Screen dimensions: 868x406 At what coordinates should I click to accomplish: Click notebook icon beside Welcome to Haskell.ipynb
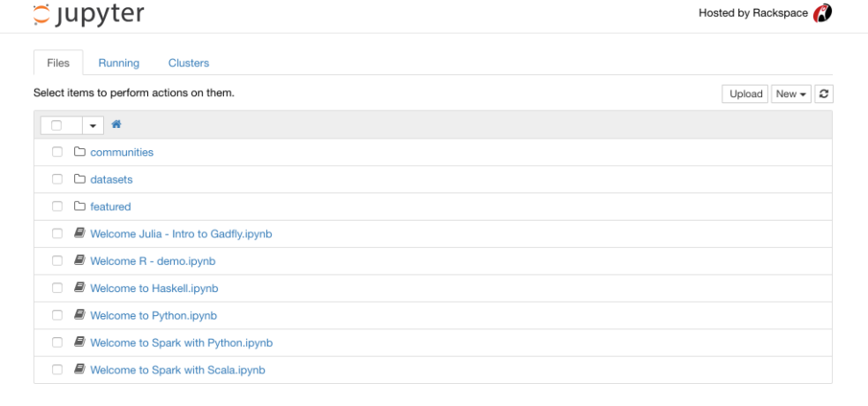pyautogui.click(x=79, y=288)
